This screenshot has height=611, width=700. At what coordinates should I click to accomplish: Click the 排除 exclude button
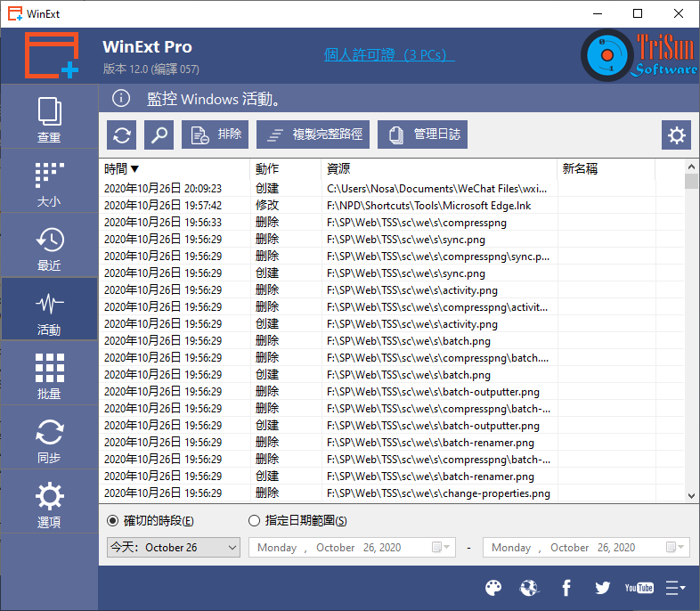click(x=215, y=134)
